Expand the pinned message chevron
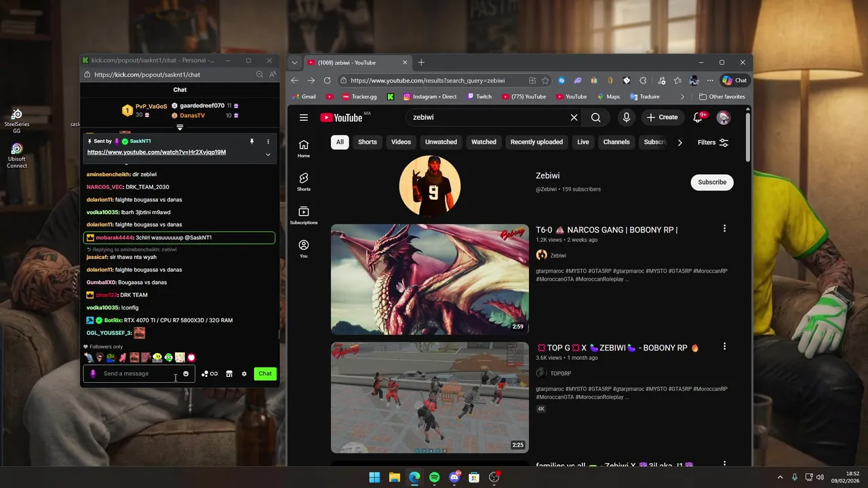Screen dimensions: 868x488 [268, 155]
